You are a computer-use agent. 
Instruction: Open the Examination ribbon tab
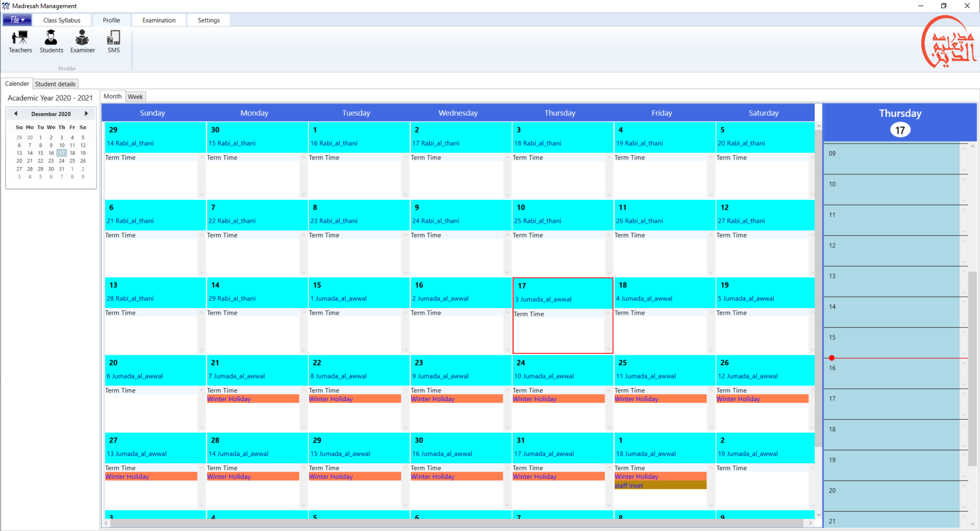click(159, 20)
